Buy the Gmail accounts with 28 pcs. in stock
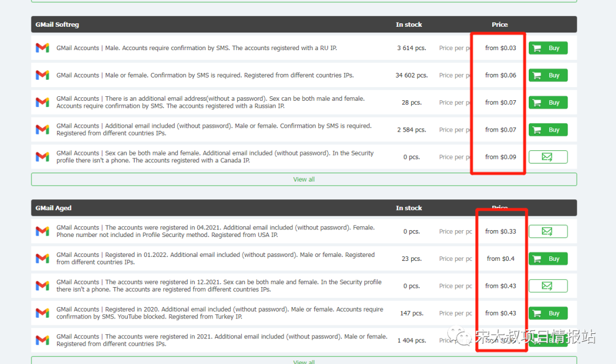 [x=548, y=103]
